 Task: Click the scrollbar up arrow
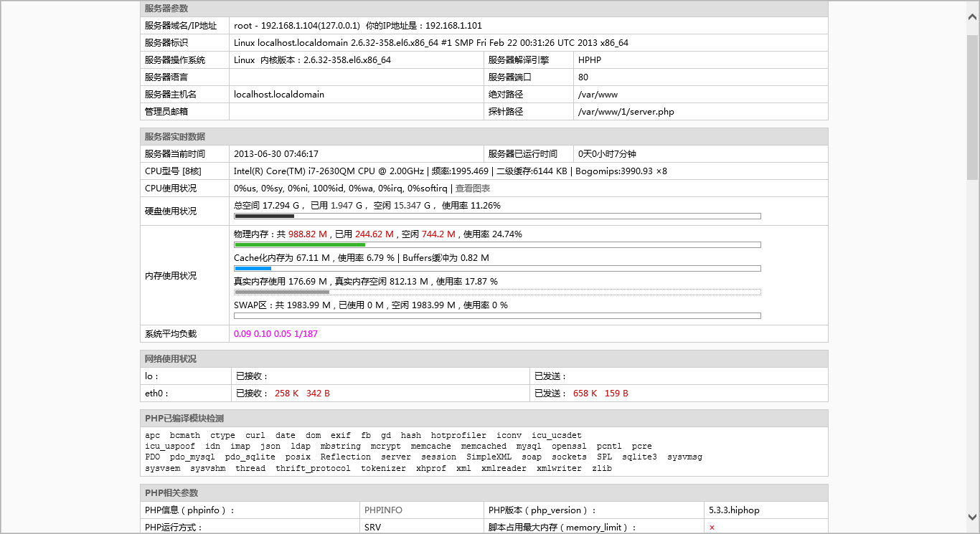(x=973, y=6)
